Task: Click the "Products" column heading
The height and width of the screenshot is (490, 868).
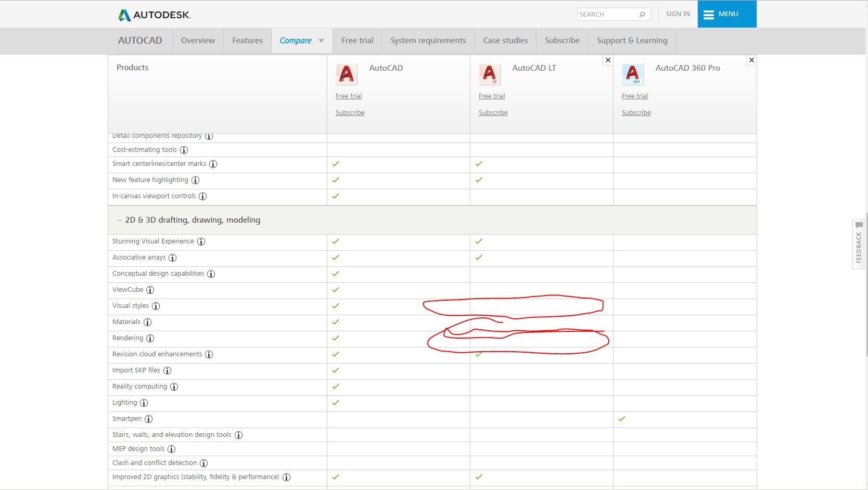Action: click(x=132, y=68)
